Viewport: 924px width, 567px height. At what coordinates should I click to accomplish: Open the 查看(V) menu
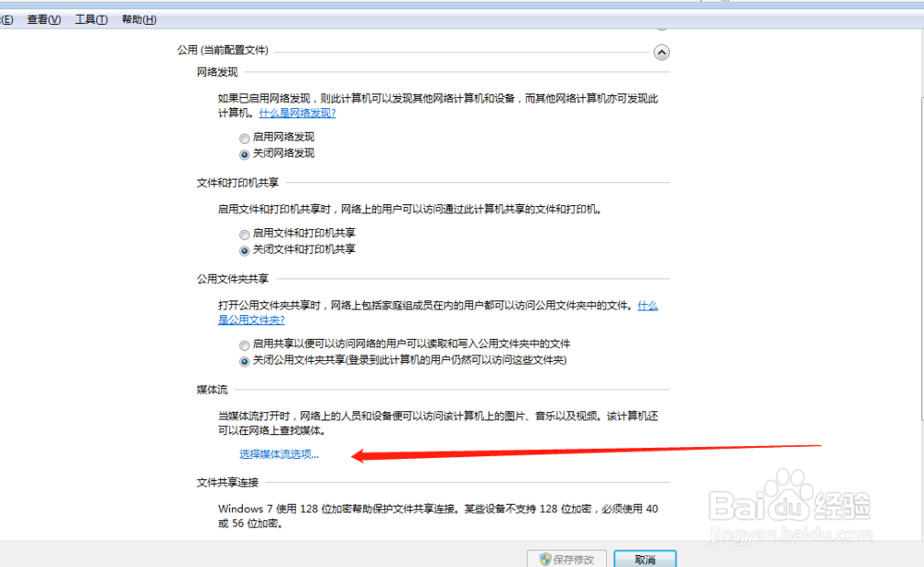43,18
